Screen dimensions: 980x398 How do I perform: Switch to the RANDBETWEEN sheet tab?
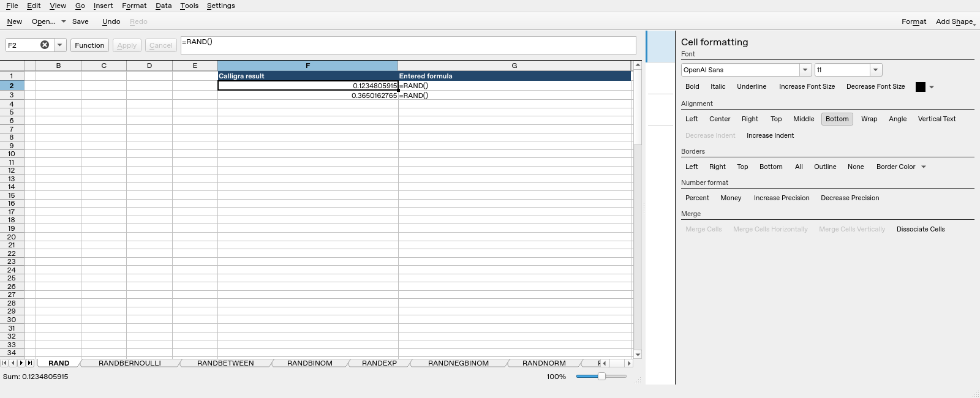(225, 363)
